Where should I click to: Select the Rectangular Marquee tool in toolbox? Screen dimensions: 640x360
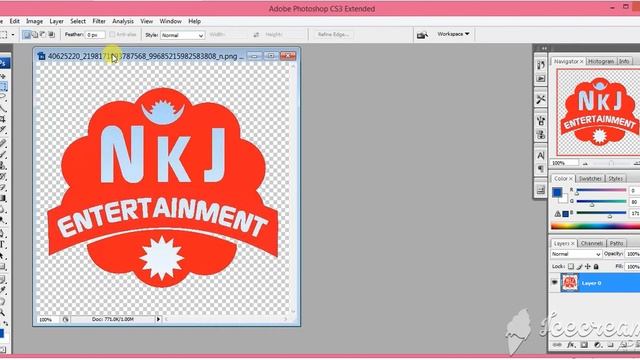click(3, 87)
